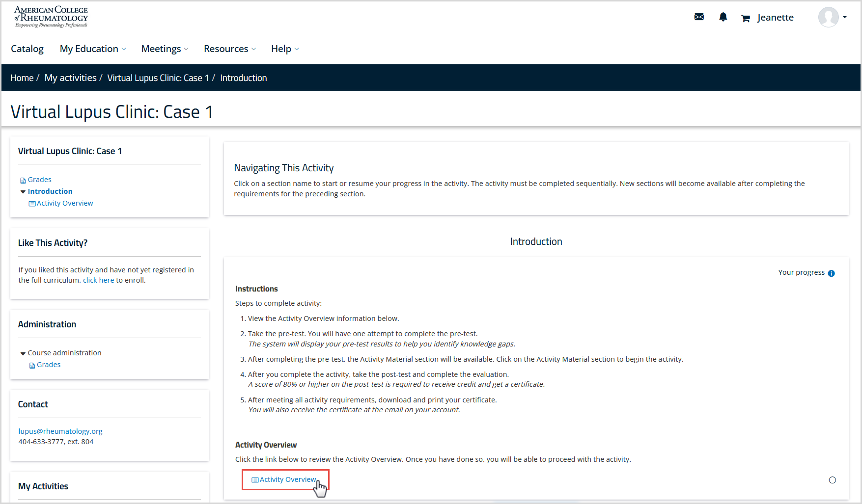Click the phone number 404-633-3777, ext. 804
This screenshot has height=504, width=862.
(x=56, y=442)
